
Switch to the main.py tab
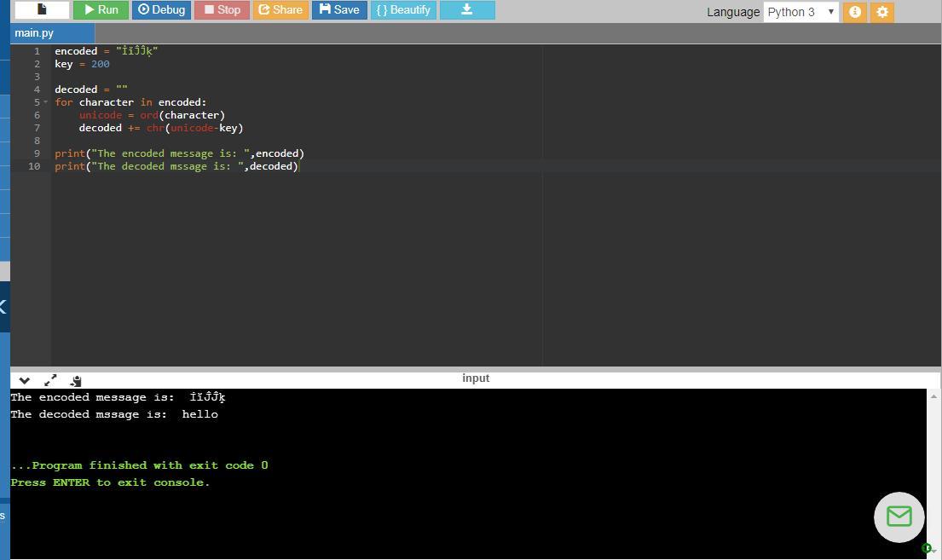pos(34,32)
